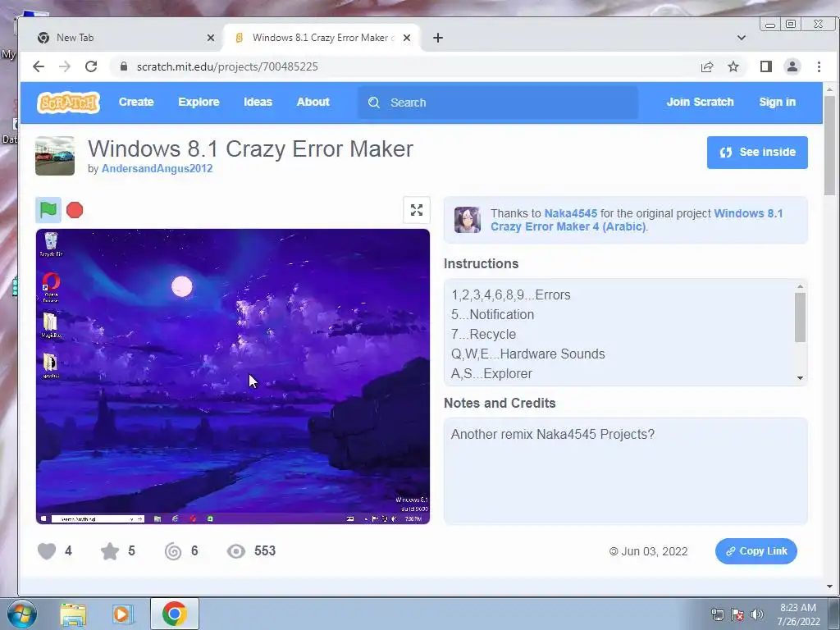Screen dimensions: 840x630
Task: Open a new tab with plus button
Action: (438, 38)
